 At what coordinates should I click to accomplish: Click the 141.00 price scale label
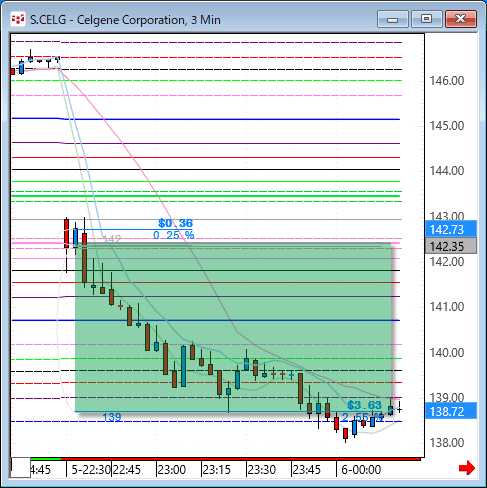(447, 307)
